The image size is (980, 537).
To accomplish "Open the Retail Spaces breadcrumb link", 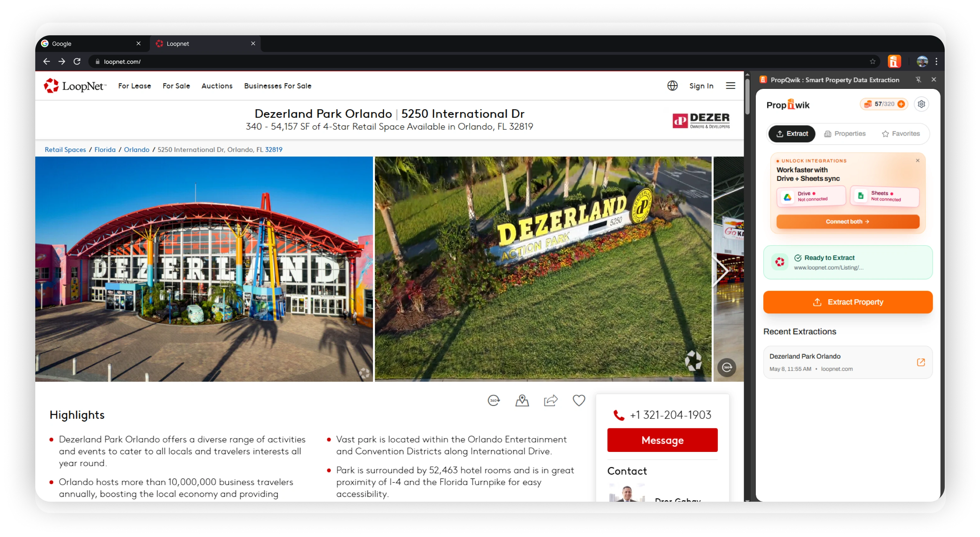I will tap(66, 150).
